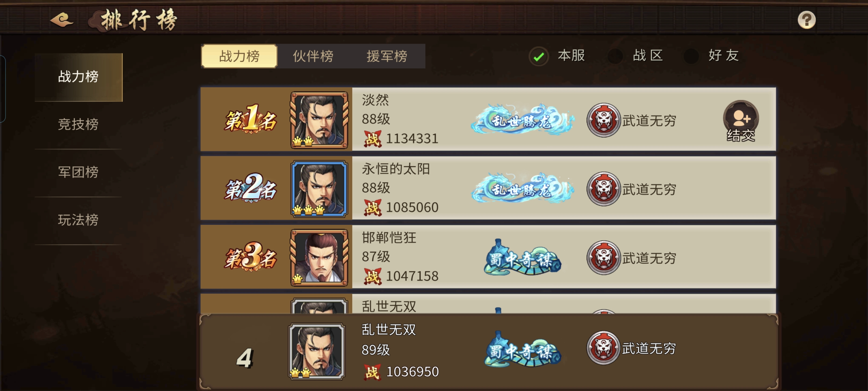Image resolution: width=868 pixels, height=391 pixels.
Task: Click tiger guild badge in bottom rank 4 bar
Action: 603,348
